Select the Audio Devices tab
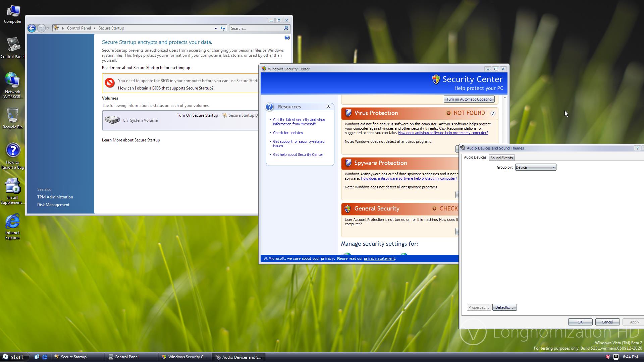This screenshot has height=362, width=644. click(475, 158)
